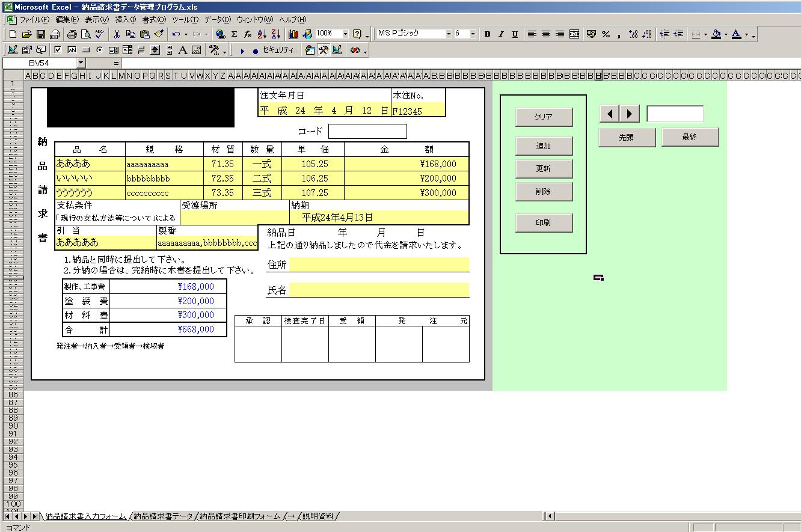
Task: Open the Name Box dropdown arrow
Action: coord(81,63)
